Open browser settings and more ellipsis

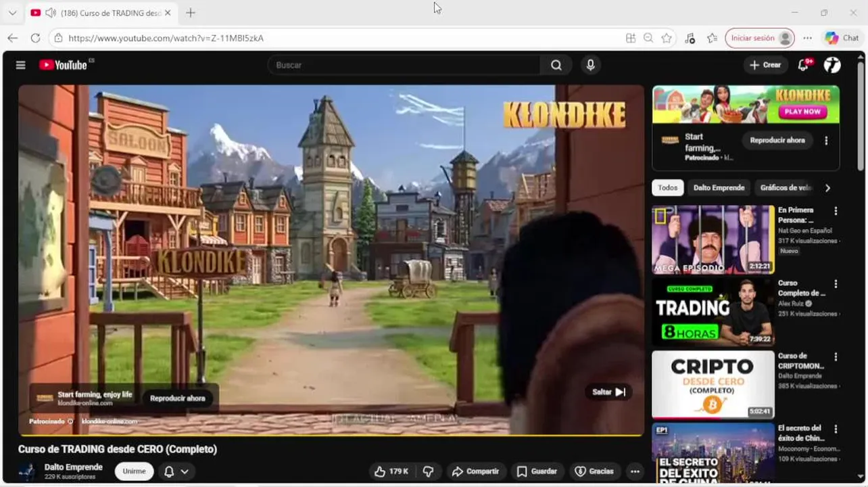point(807,38)
